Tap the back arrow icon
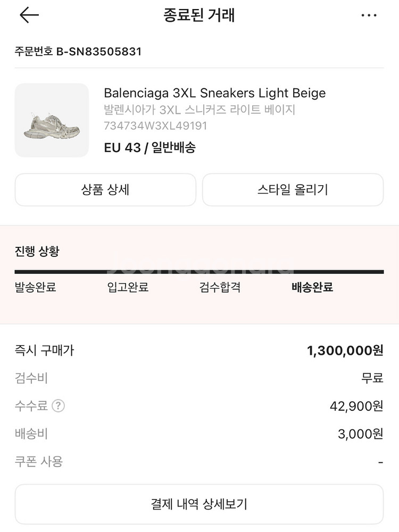This screenshot has width=399, height=532. tap(29, 15)
